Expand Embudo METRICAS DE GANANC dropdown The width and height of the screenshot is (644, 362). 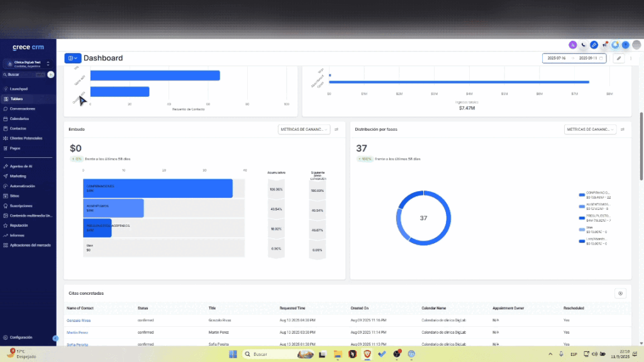point(304,129)
